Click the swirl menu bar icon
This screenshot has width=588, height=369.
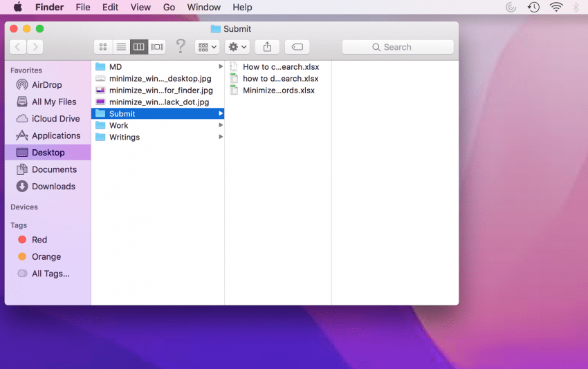[x=511, y=7]
